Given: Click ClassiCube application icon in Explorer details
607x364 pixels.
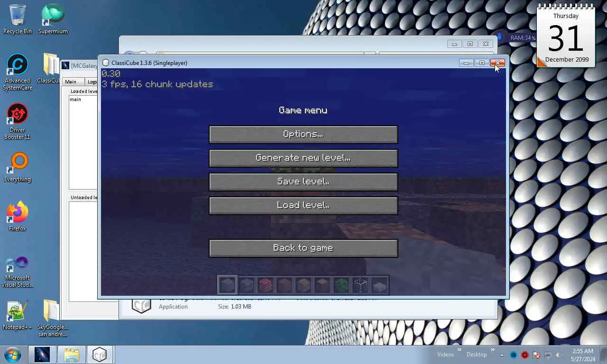Looking at the screenshot, I should (x=141, y=306).
